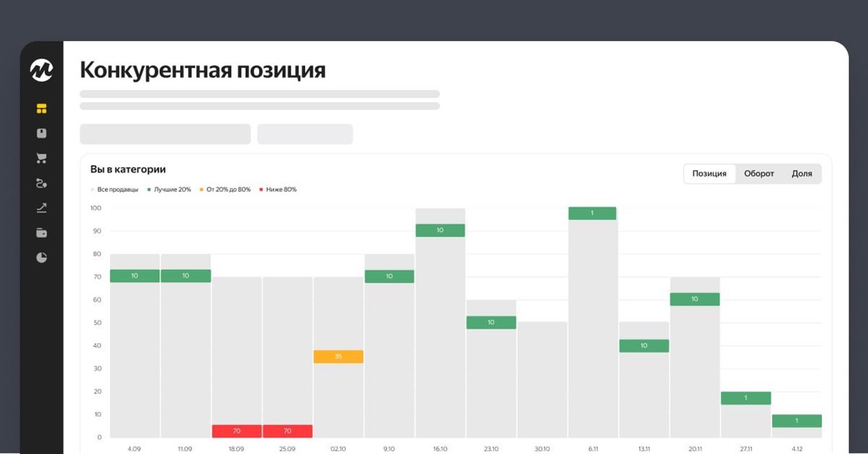This screenshot has height=454, width=868.
Task: Open the shopping cart orders icon
Action: click(x=41, y=158)
